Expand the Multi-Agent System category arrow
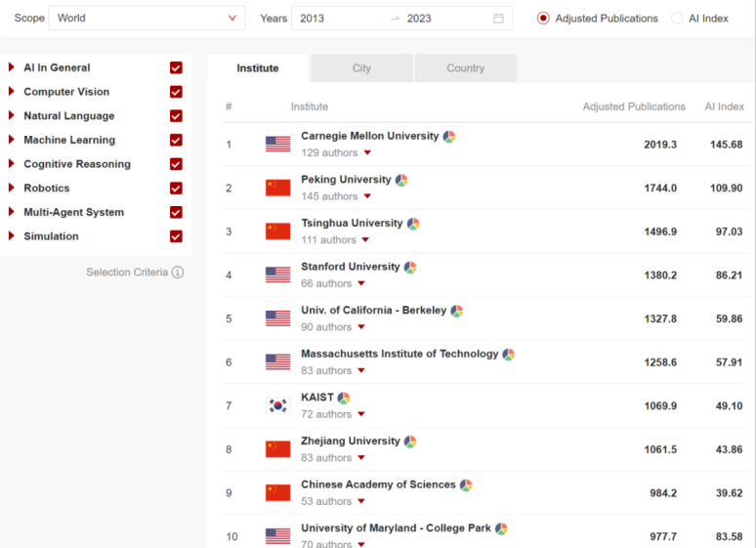The height and width of the screenshot is (548, 756). click(x=11, y=212)
